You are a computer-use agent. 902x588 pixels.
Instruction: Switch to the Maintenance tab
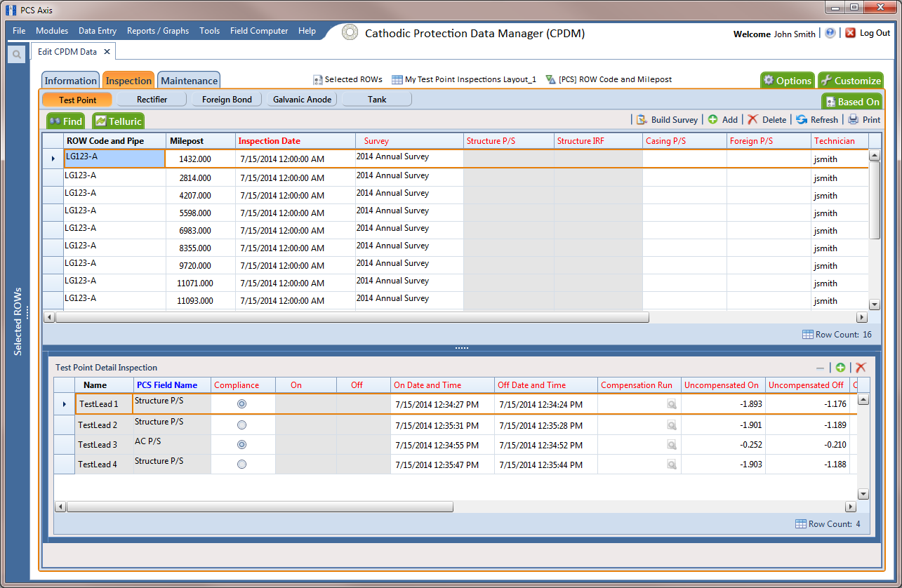pyautogui.click(x=189, y=81)
